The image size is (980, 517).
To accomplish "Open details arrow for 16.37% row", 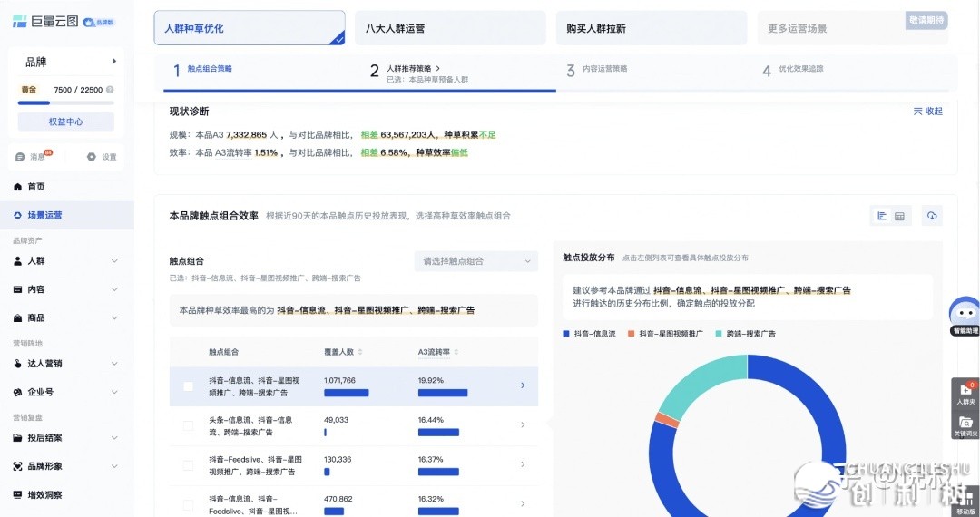I will point(524,464).
